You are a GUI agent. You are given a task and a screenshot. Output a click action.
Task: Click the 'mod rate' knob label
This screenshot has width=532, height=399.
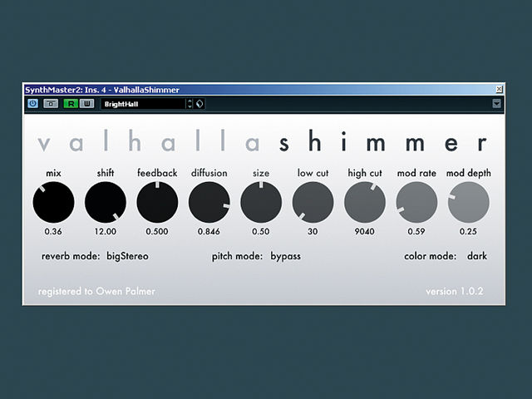(416, 173)
